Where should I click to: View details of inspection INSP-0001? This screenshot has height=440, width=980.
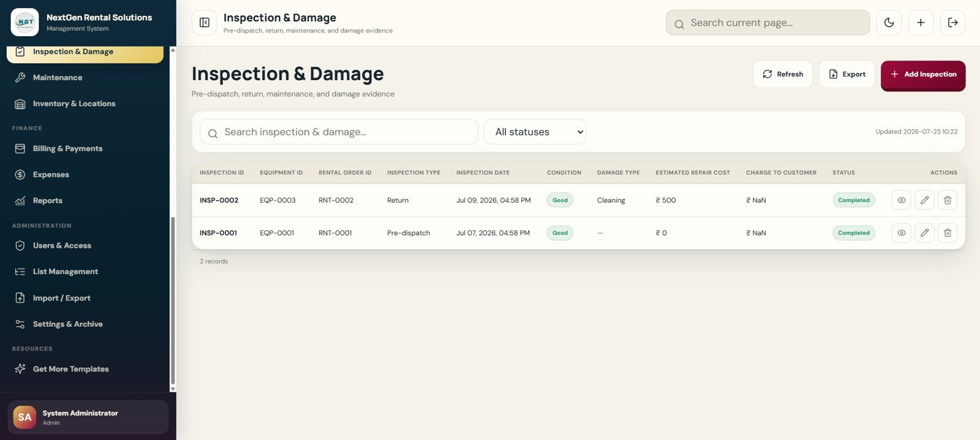click(x=902, y=233)
